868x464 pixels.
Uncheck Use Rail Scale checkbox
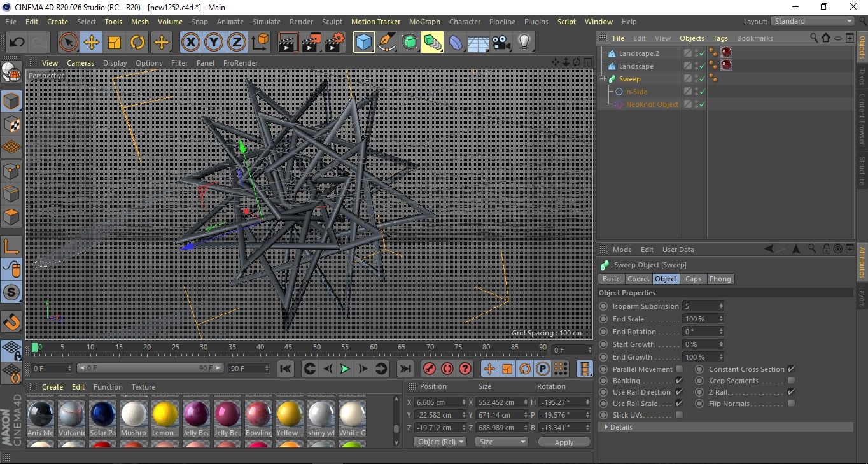[679, 404]
